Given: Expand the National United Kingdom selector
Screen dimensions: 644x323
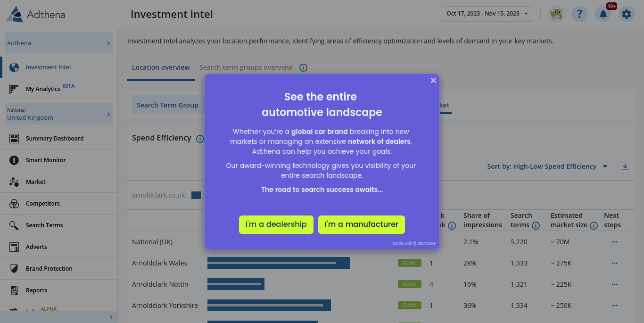Looking at the screenshot, I should coord(58,114).
